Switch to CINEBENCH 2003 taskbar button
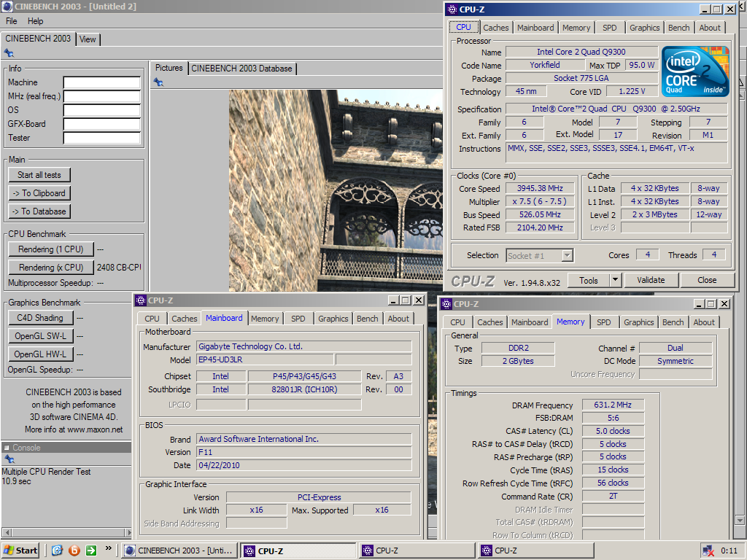Image resolution: width=747 pixels, height=560 pixels. click(x=179, y=551)
